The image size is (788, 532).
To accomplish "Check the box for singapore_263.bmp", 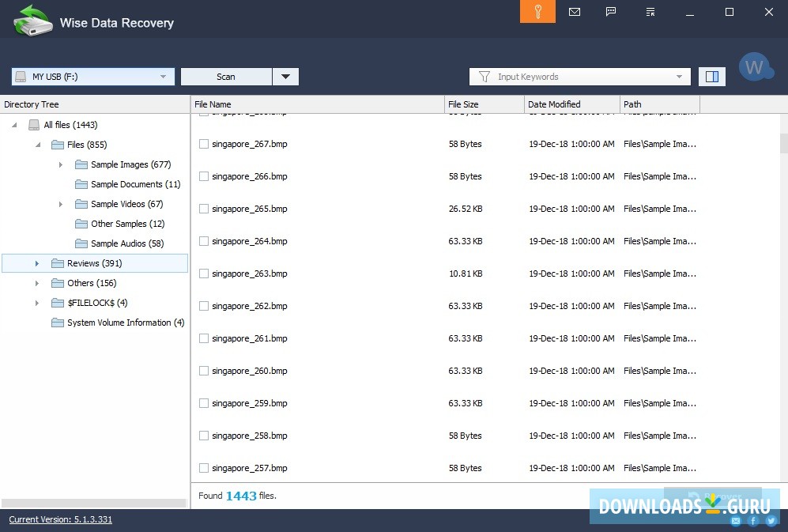I will click(x=204, y=274).
